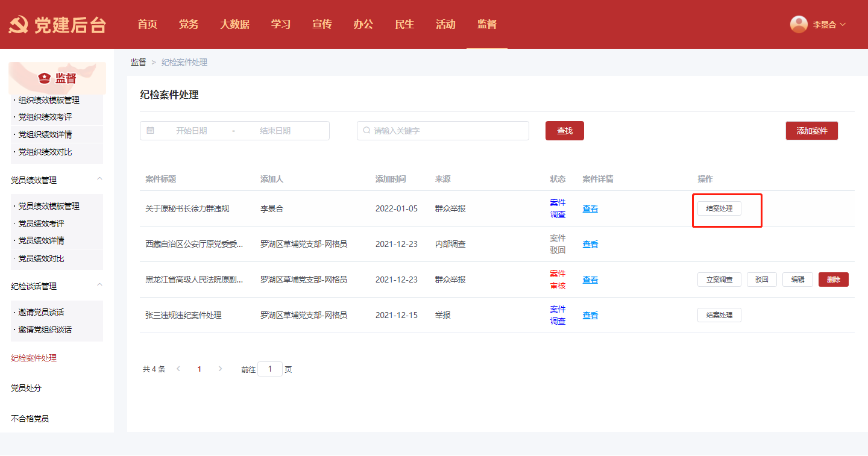Screen dimensions: 868x456
Task: Go to next page with right arrow
Action: point(220,369)
